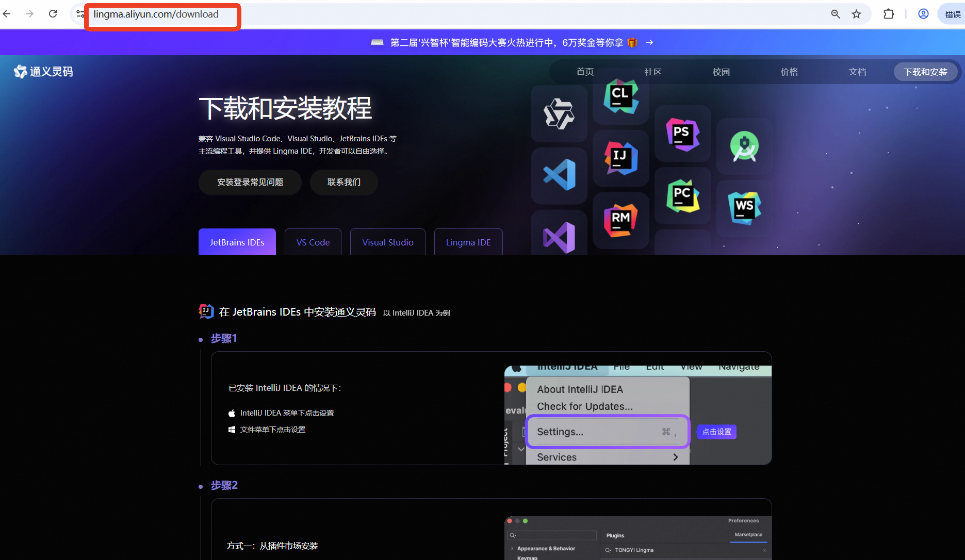The image size is (965, 560).
Task: Click the 通义灵码 logo
Action: (43, 71)
